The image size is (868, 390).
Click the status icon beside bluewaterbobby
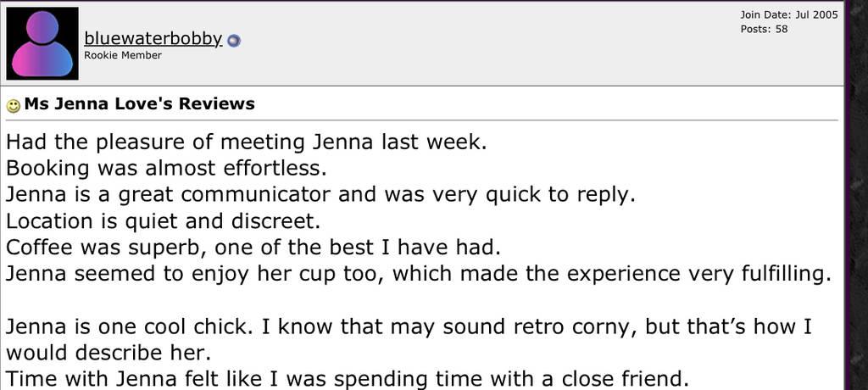[234, 41]
